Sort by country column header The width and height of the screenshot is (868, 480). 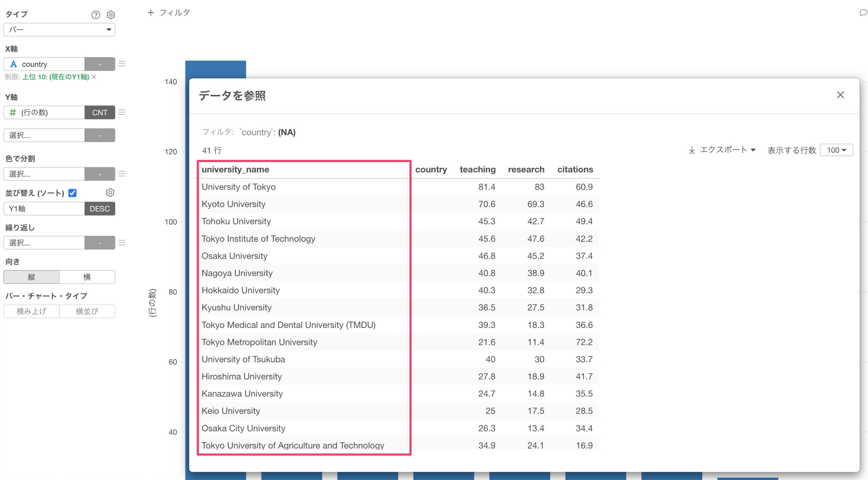pos(431,169)
